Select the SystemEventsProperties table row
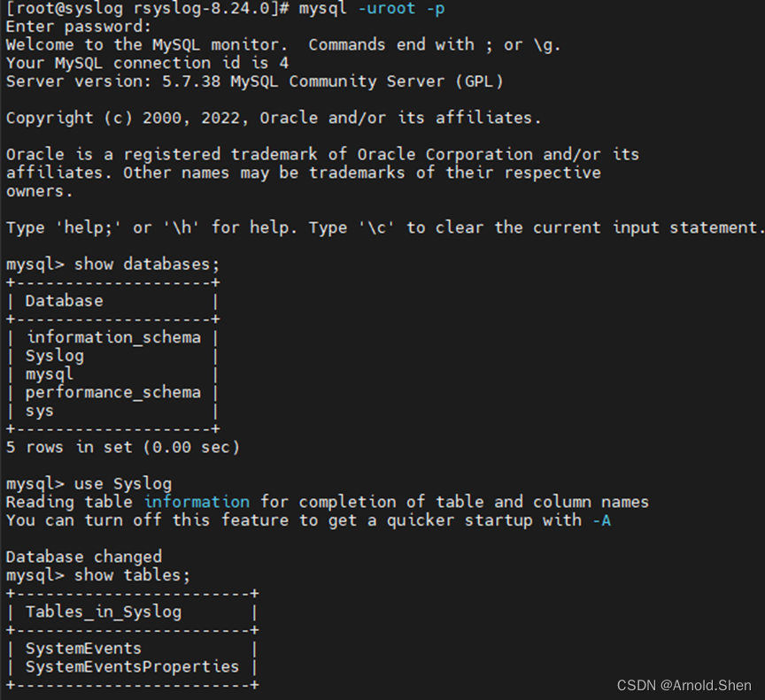 (x=132, y=667)
